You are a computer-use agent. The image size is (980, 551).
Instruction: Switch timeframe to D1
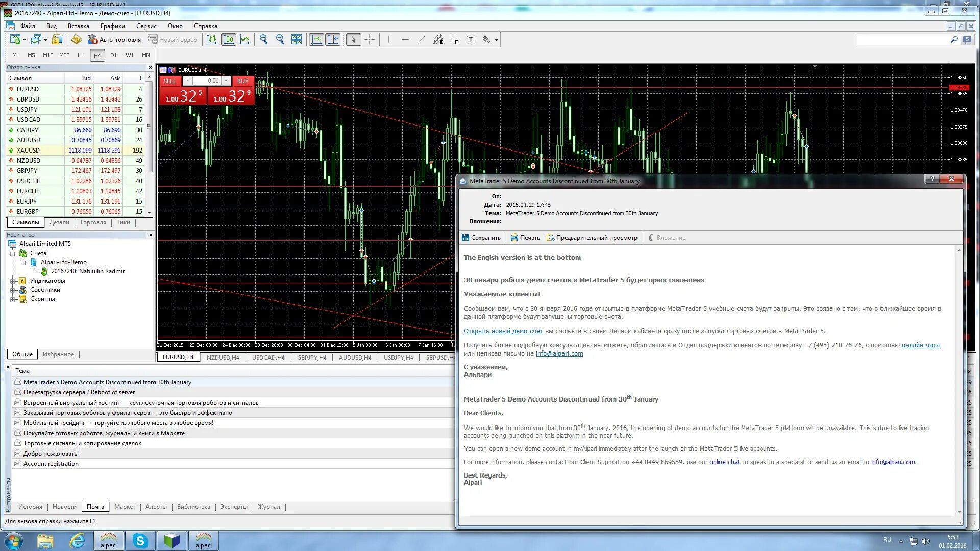[113, 55]
